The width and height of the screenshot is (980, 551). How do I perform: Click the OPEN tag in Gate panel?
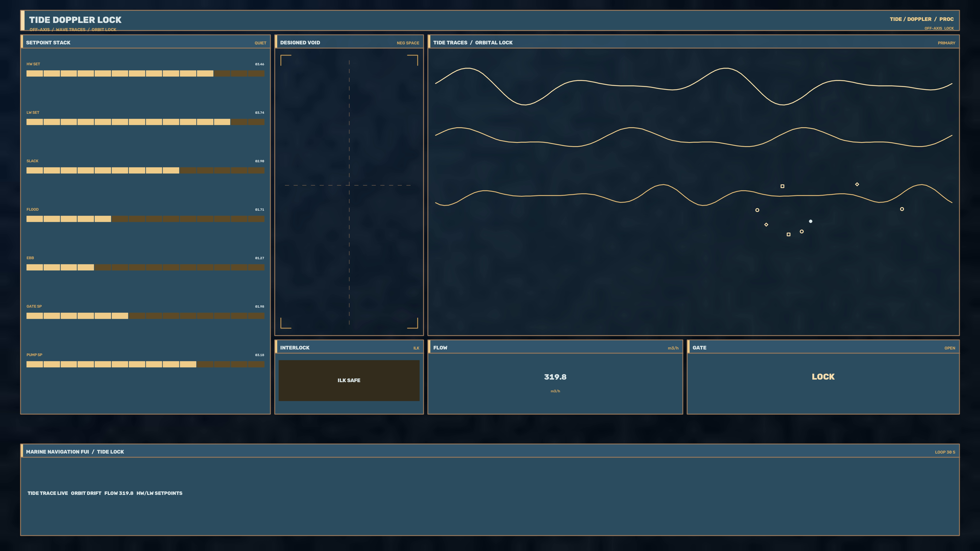click(950, 348)
